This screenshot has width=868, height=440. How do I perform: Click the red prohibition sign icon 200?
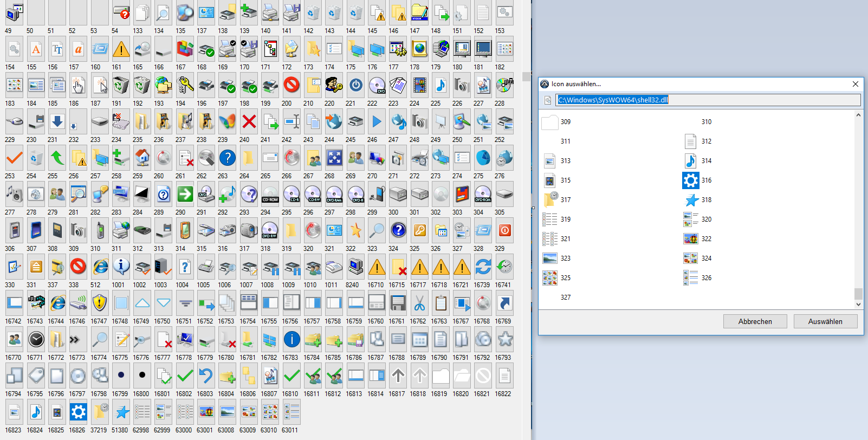[292, 85]
